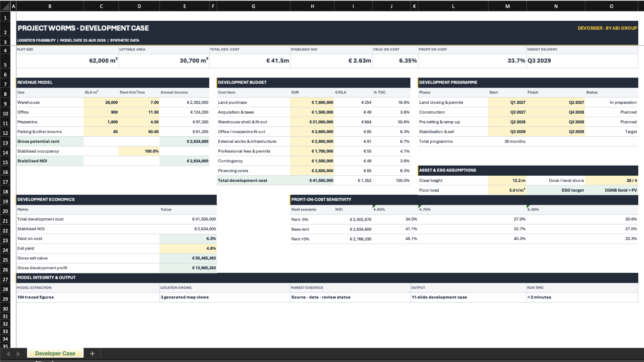The image size is (644, 362).
Task: Open the Developer Case sheet tab
Action: (55, 353)
